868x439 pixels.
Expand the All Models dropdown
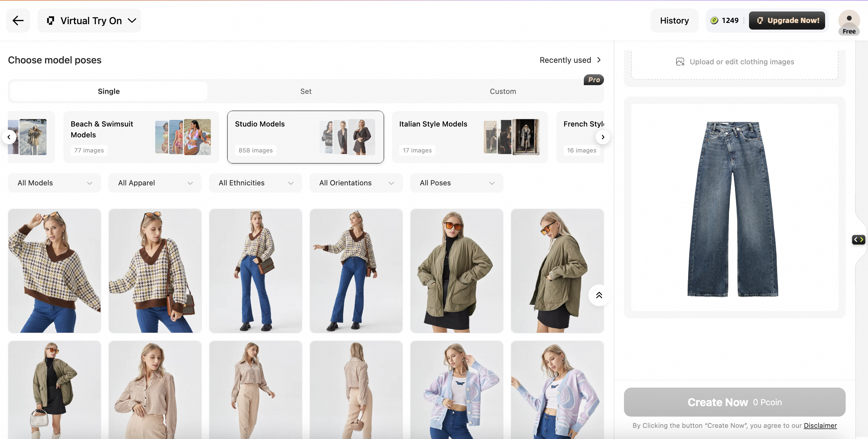click(x=55, y=183)
